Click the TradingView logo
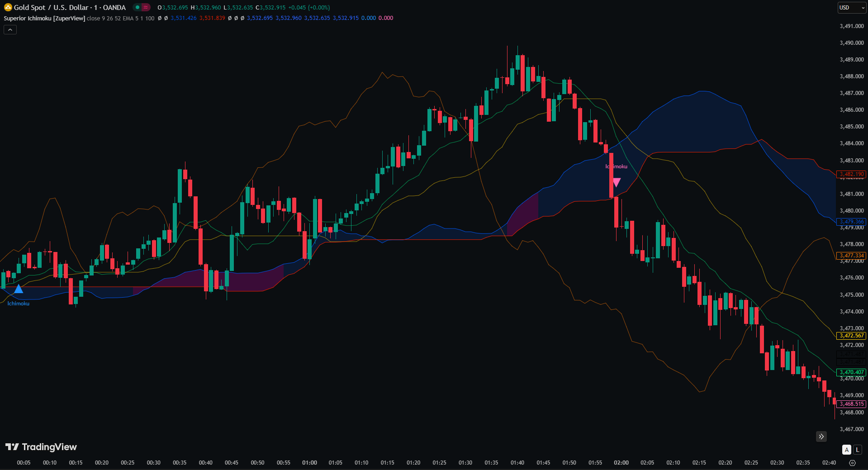868x470 pixels. point(41,447)
